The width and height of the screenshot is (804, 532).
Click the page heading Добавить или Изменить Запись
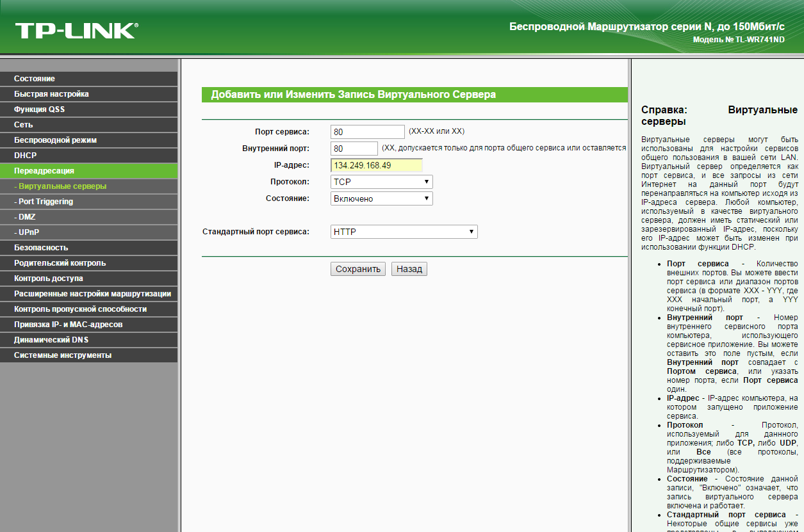354,95
